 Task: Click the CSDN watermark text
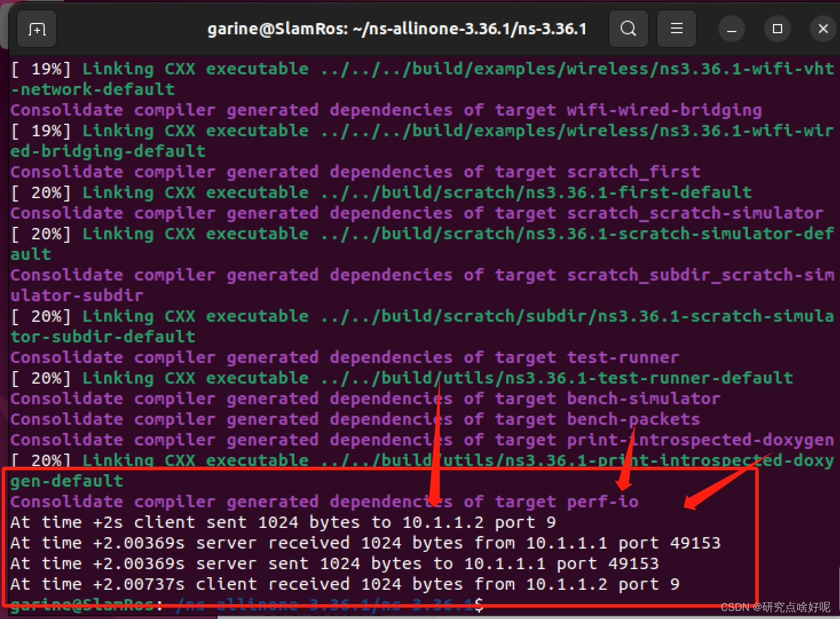[773, 607]
